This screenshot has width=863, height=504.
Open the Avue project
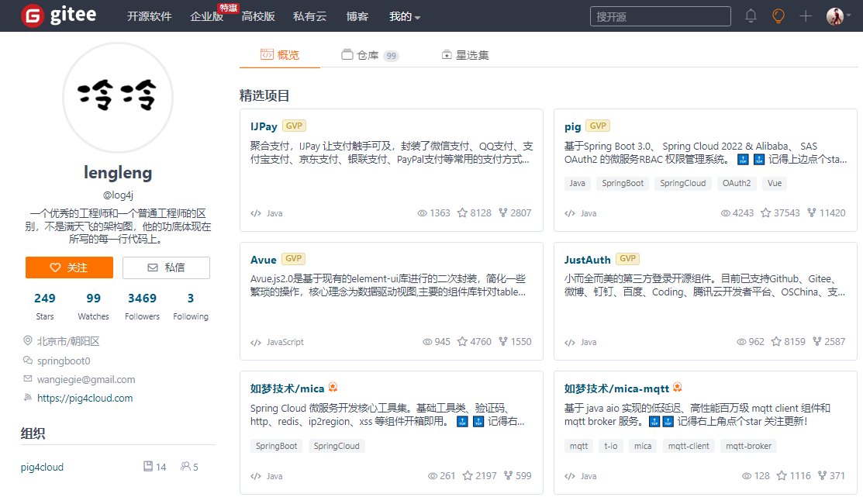263,260
